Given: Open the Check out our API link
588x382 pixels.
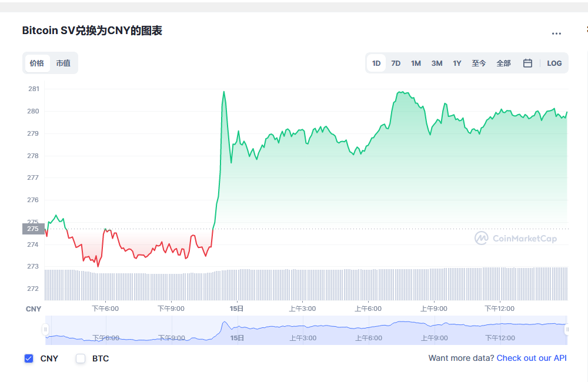Looking at the screenshot, I should pyautogui.click(x=532, y=358).
